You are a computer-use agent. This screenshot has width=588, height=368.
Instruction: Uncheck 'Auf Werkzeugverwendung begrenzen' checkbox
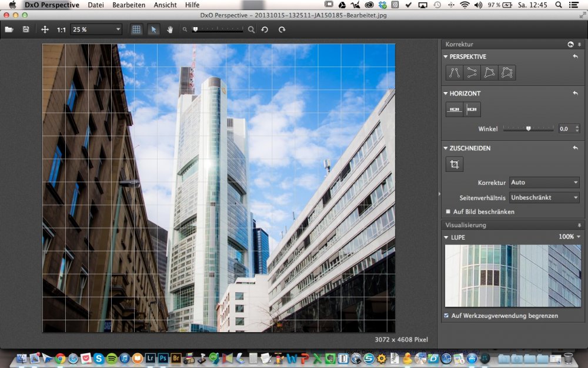pos(447,316)
